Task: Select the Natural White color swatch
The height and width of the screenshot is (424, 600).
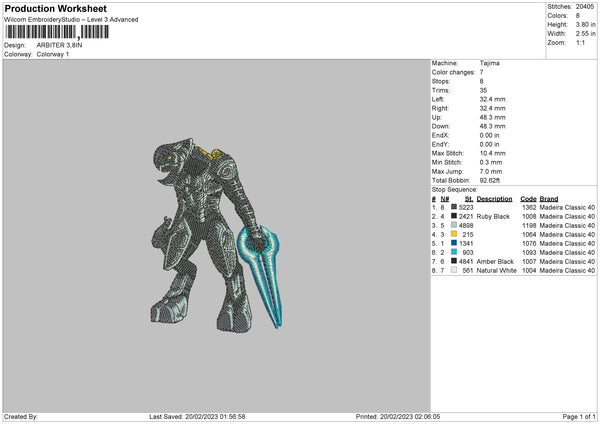Action: coord(454,270)
